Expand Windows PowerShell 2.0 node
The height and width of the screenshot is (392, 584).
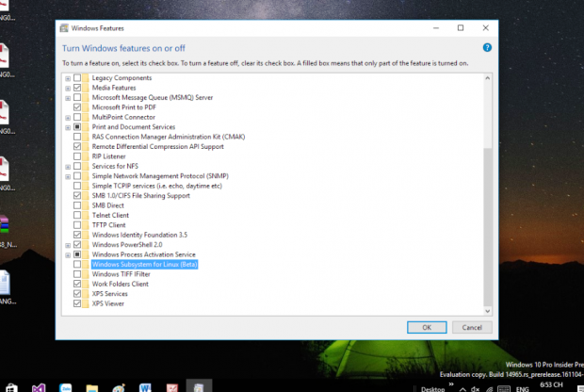(67, 244)
